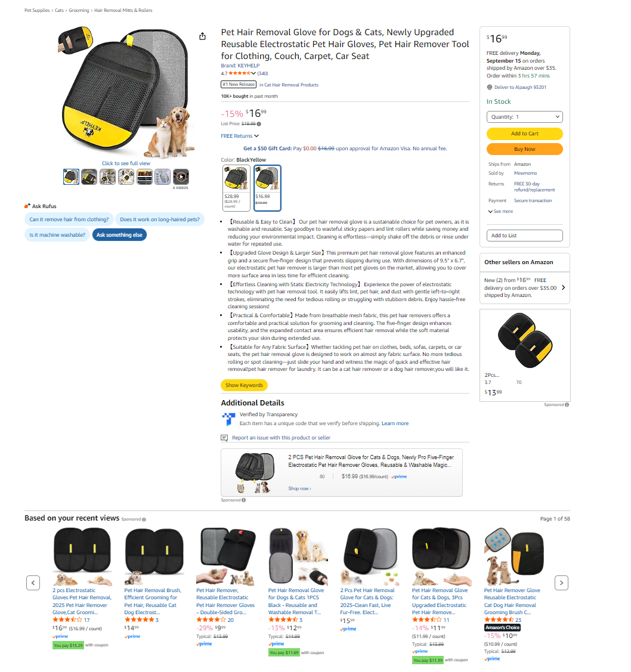Click Ask something else Rufus button

tap(119, 235)
